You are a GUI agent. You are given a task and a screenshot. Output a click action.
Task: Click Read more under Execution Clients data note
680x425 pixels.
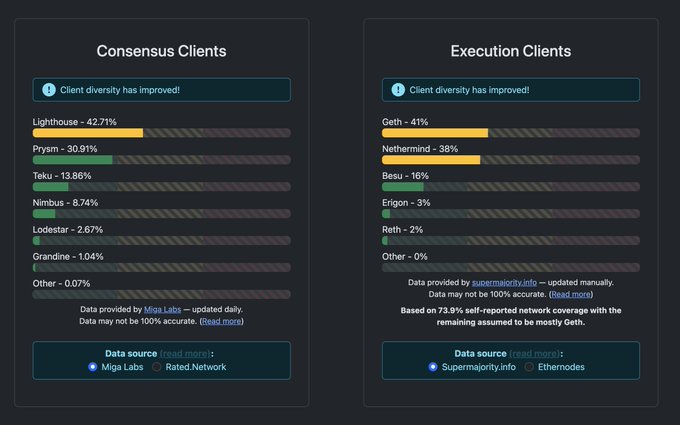click(x=571, y=294)
